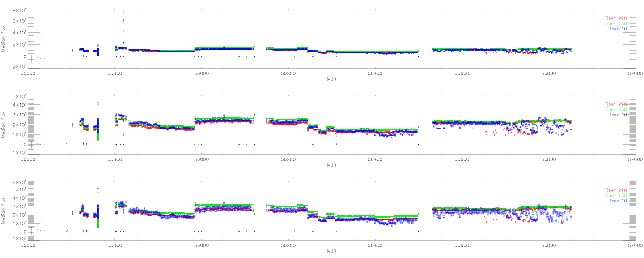Select the Fiber 150 legend label in top plot
The image size is (644, 258).
[x=617, y=23]
